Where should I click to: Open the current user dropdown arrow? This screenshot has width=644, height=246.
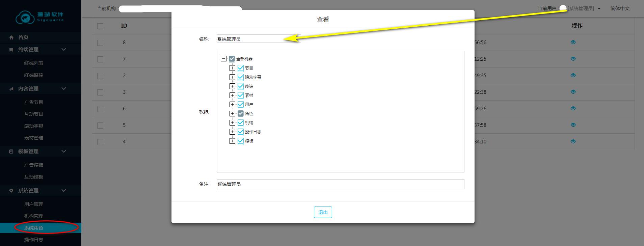click(599, 9)
